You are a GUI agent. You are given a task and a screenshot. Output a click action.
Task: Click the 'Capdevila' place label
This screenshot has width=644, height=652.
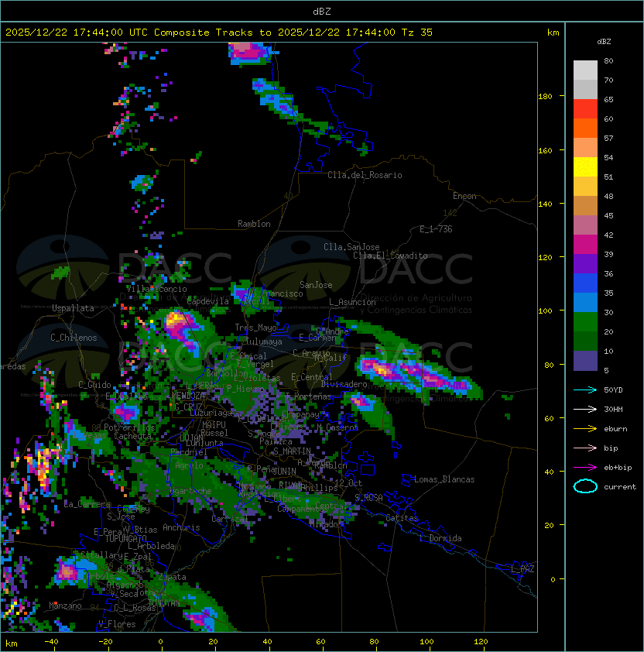pyautogui.click(x=207, y=301)
